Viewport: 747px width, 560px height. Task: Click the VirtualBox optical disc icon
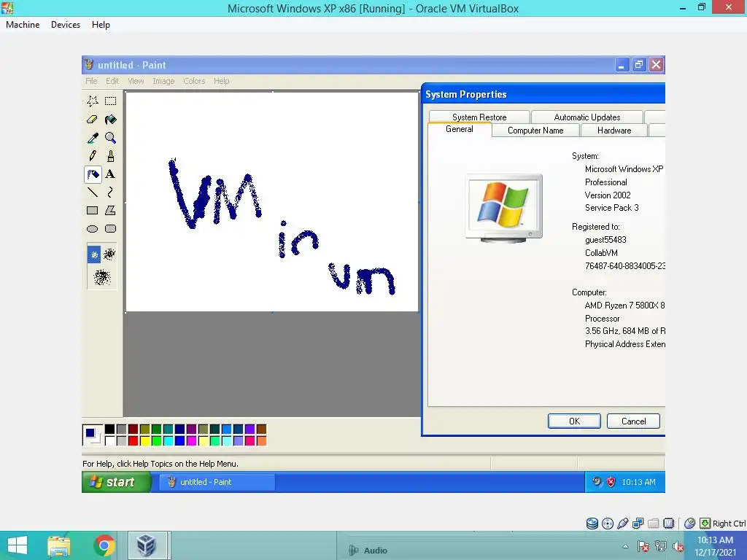click(608, 524)
